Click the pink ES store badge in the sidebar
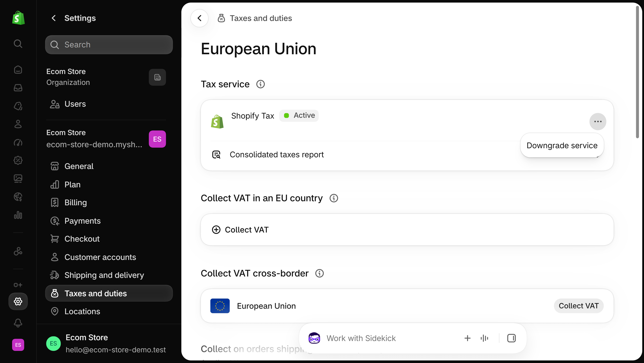The image size is (644, 363). tap(157, 139)
